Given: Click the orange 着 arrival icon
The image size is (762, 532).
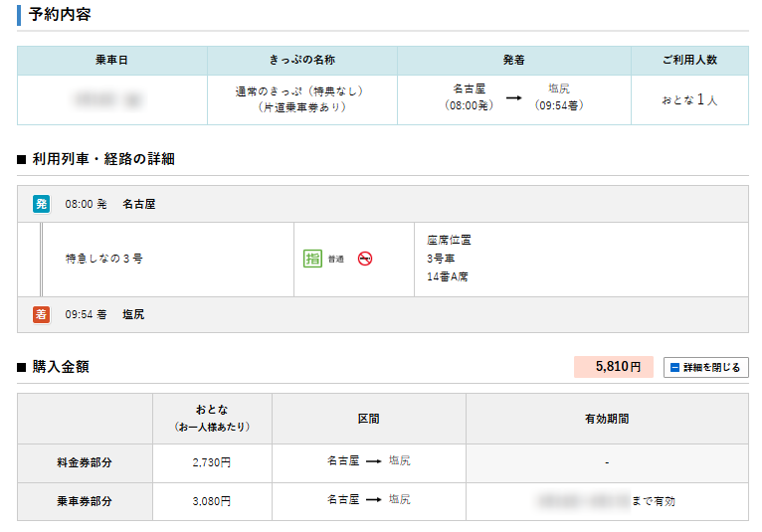Looking at the screenshot, I should tap(41, 314).
